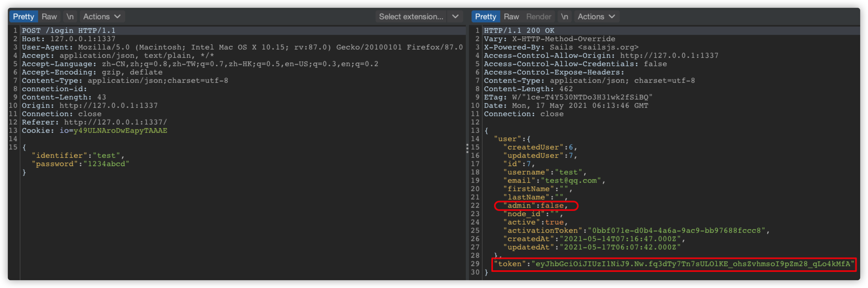The width and height of the screenshot is (868, 288).
Task: Click the password value "1234abcd"
Action: [x=106, y=164]
